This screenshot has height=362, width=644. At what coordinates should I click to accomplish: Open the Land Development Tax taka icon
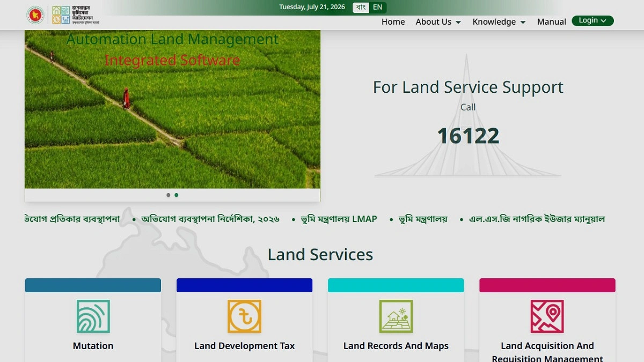[244, 316]
